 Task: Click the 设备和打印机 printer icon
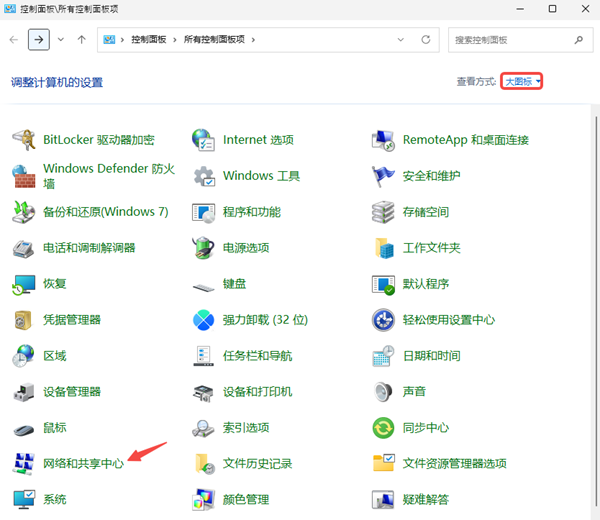pyautogui.click(x=203, y=392)
